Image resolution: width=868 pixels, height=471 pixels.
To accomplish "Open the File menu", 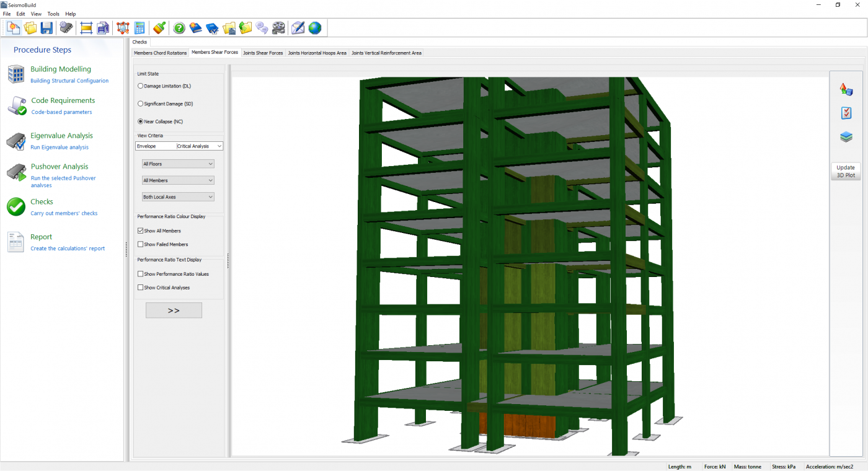I will 7,14.
